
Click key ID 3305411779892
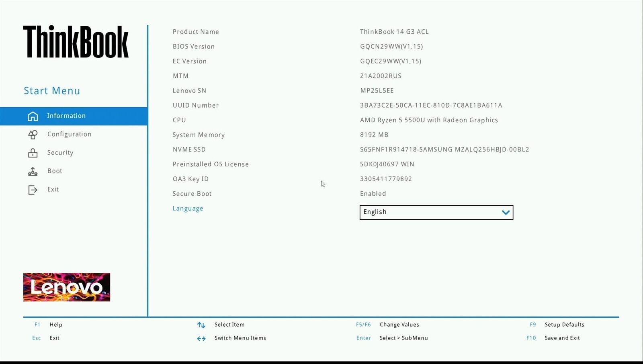click(x=386, y=179)
